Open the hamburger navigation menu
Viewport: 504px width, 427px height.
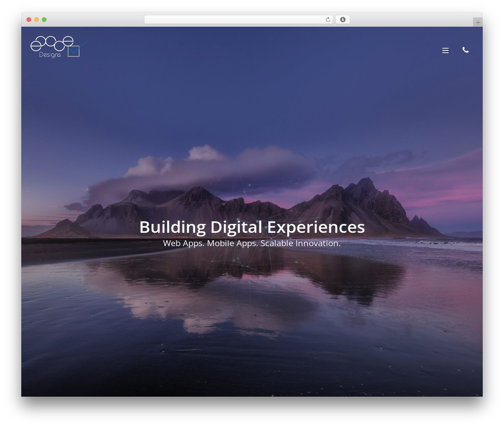(x=445, y=50)
